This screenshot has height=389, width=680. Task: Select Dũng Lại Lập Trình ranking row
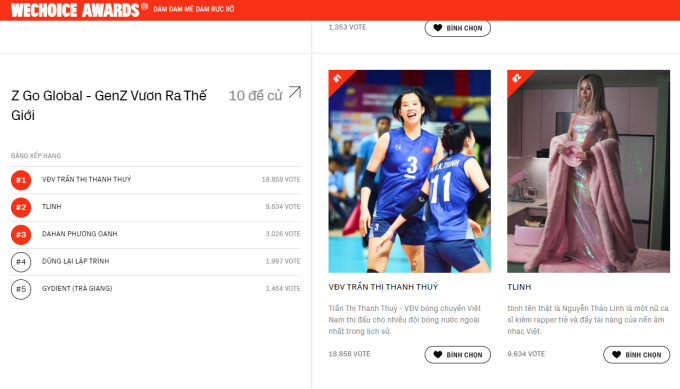point(156,262)
